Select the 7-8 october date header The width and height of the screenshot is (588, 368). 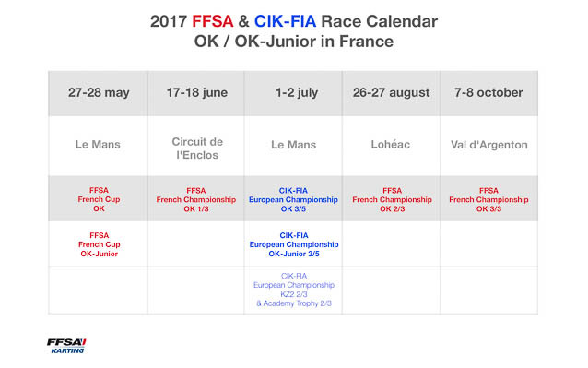click(488, 92)
